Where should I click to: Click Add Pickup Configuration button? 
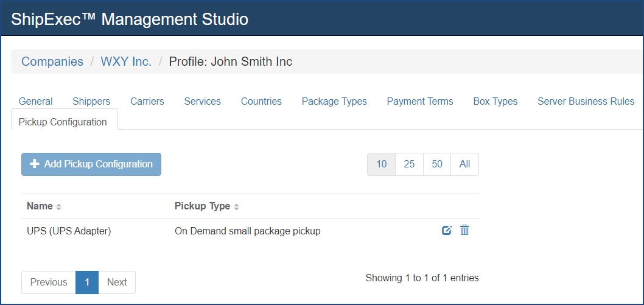[91, 164]
